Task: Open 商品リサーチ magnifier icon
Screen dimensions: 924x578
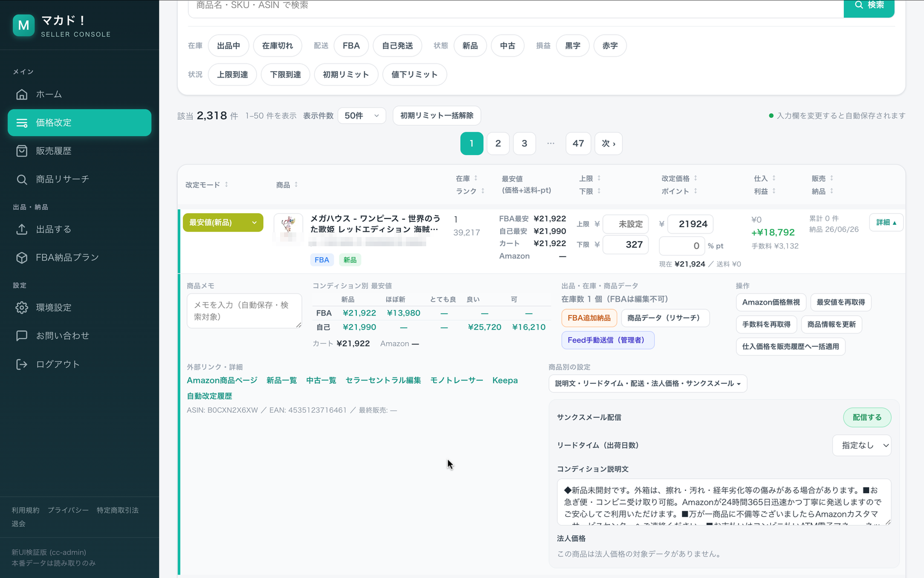Action: click(22, 179)
